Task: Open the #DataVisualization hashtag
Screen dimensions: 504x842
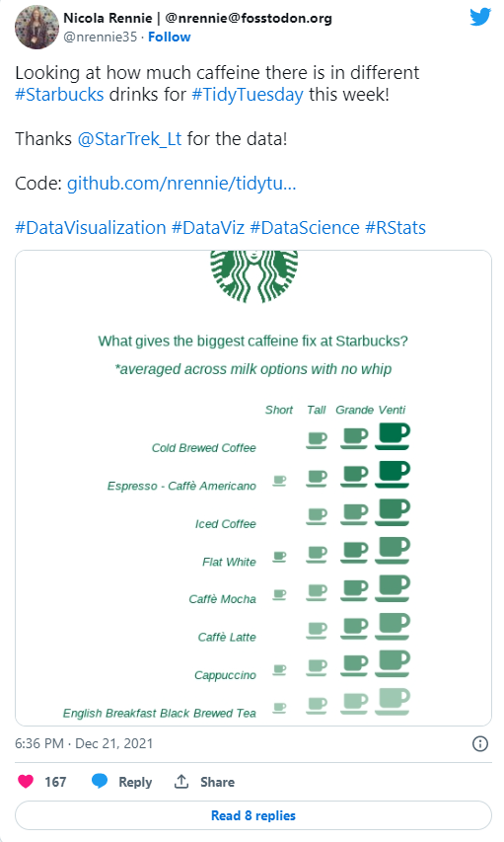Action: [90, 228]
